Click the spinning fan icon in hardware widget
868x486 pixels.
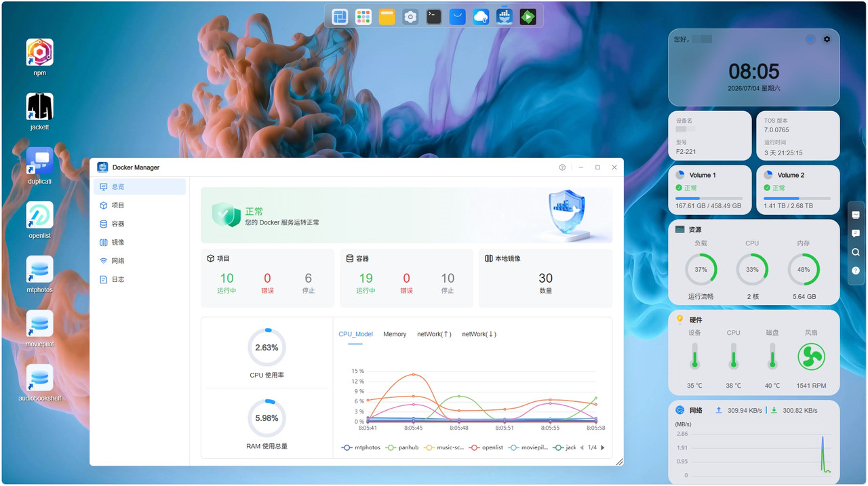(x=811, y=356)
